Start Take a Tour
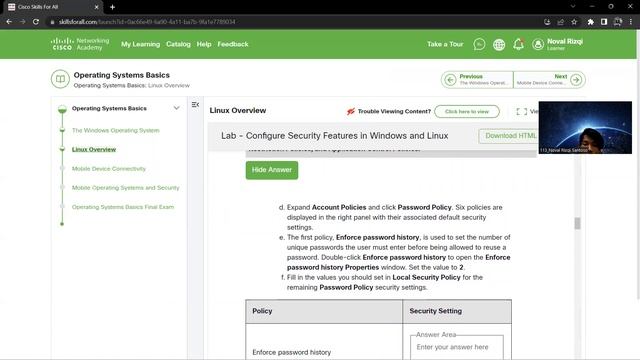The height and width of the screenshot is (360, 640). pyautogui.click(x=445, y=44)
